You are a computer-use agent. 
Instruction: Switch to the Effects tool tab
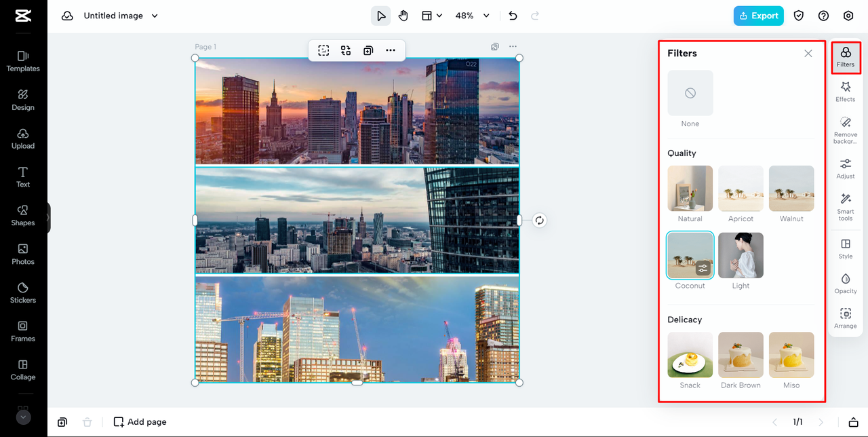[x=846, y=92]
